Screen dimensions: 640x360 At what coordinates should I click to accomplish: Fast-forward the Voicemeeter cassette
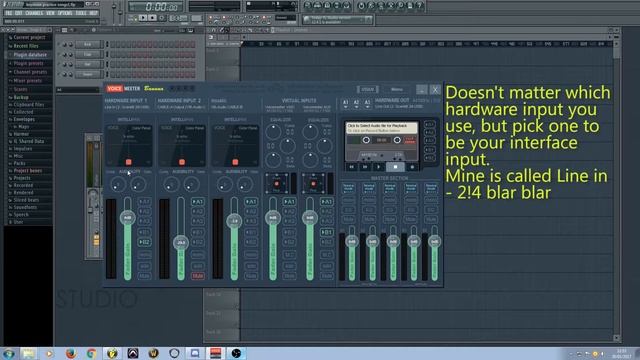click(365, 167)
